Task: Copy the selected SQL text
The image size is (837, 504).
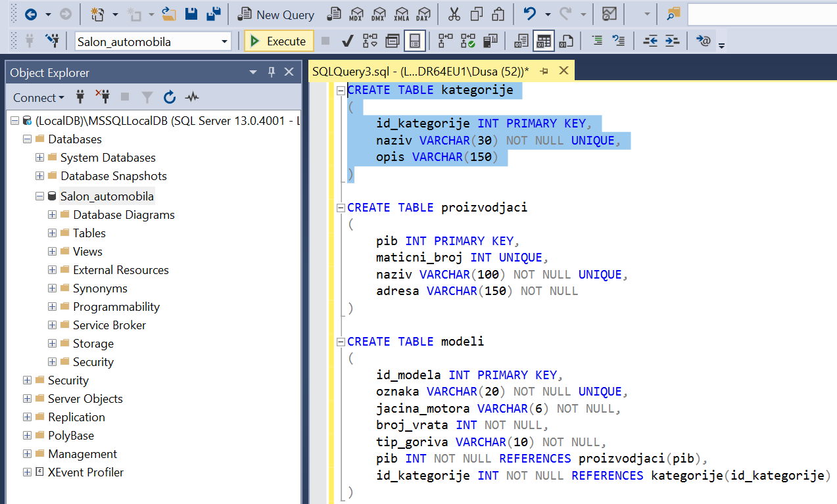Action: pyautogui.click(x=477, y=14)
